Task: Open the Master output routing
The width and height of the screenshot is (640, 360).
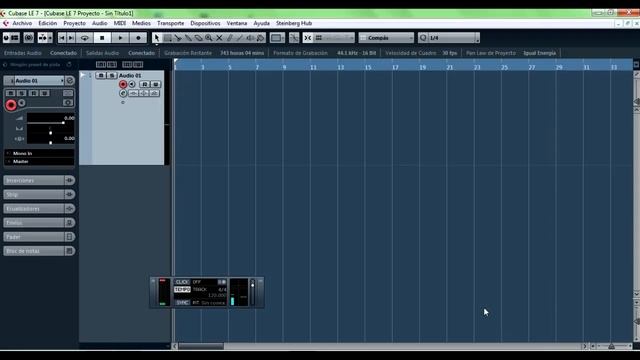Action: click(39, 162)
